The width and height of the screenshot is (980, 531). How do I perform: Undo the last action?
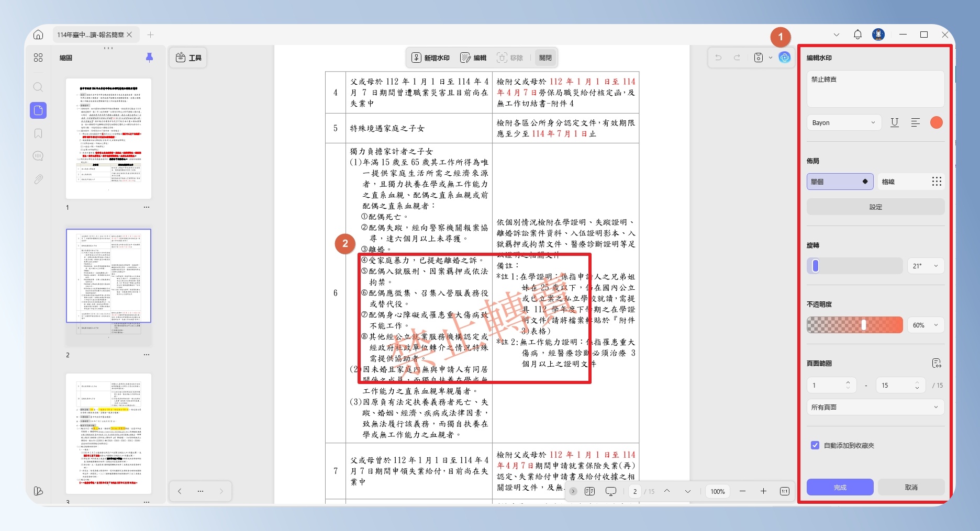pos(718,58)
